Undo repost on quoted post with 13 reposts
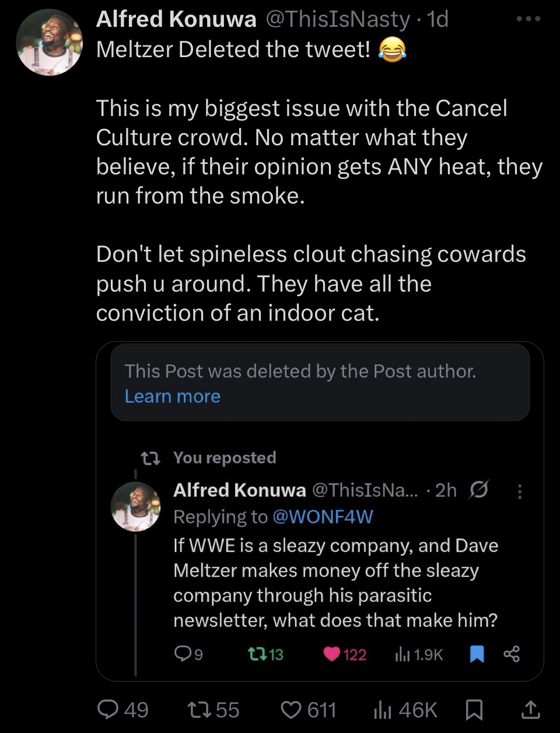The width and height of the screenshot is (560, 733). (x=256, y=654)
